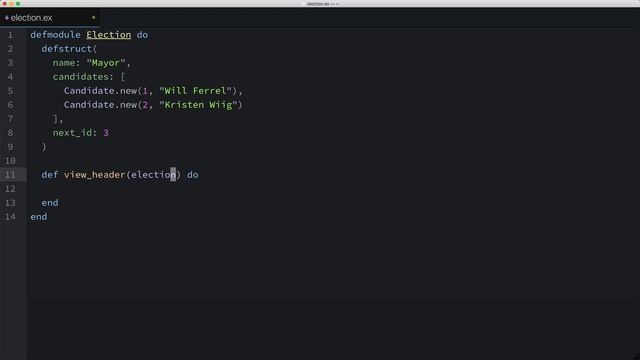Click the end keyword on line 13

[x=50, y=203]
